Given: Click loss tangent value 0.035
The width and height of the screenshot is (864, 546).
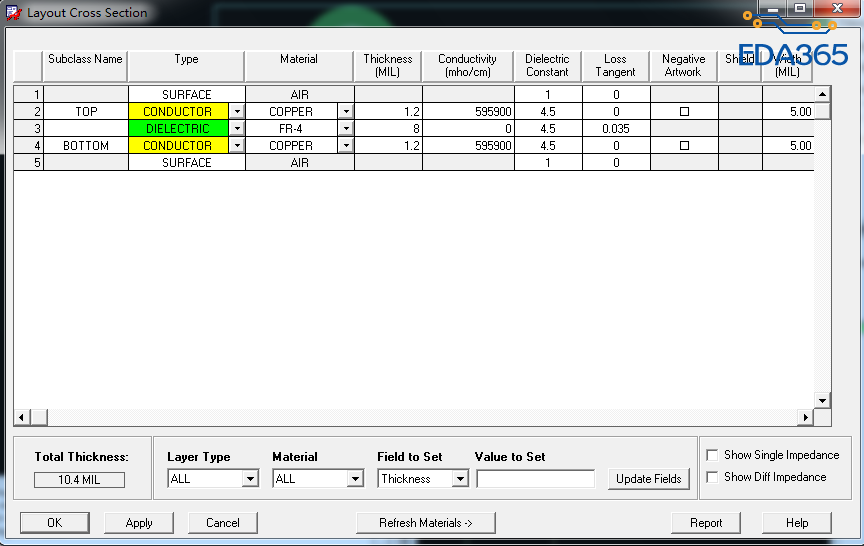Looking at the screenshot, I should [x=616, y=129].
